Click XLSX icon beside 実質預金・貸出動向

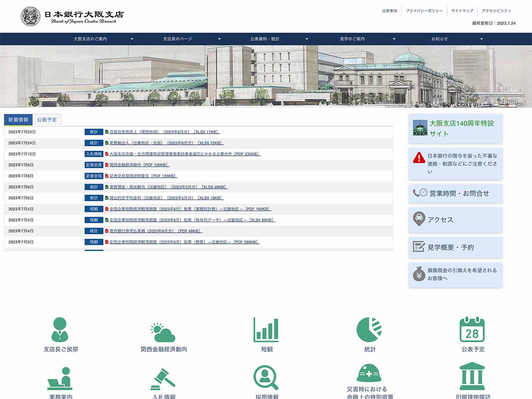pyautogui.click(x=107, y=187)
